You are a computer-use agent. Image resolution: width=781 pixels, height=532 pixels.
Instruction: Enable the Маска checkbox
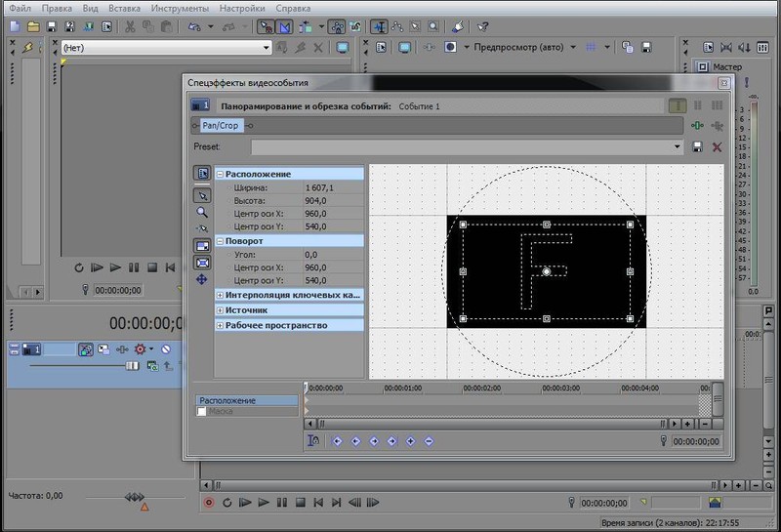coord(202,412)
